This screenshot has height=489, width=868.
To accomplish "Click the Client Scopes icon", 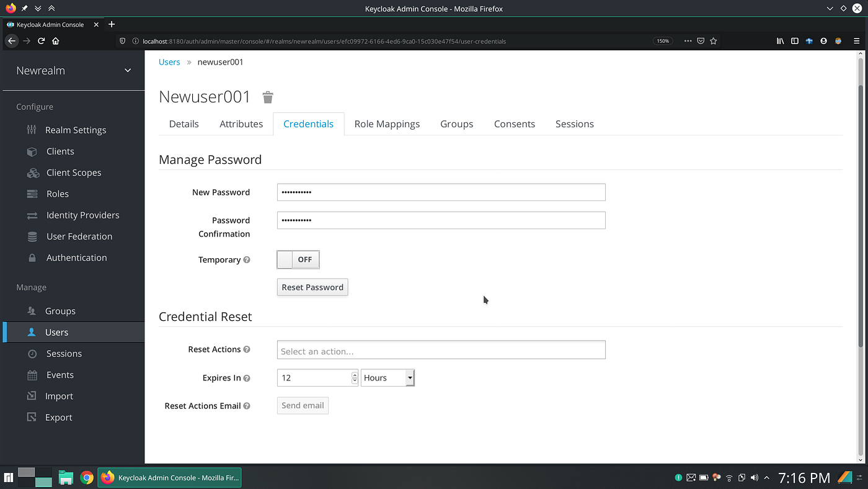I will click(32, 173).
